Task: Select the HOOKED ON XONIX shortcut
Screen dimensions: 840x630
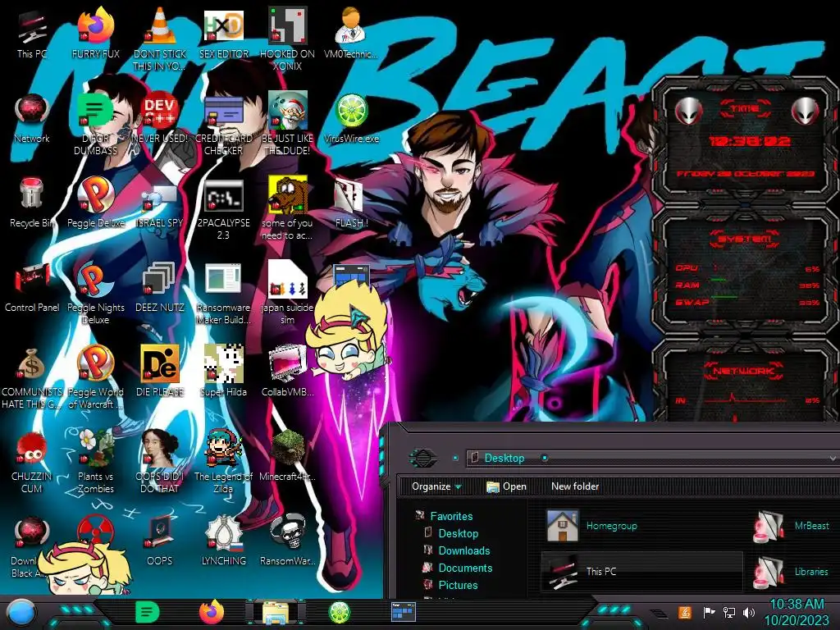Action: tap(287, 40)
